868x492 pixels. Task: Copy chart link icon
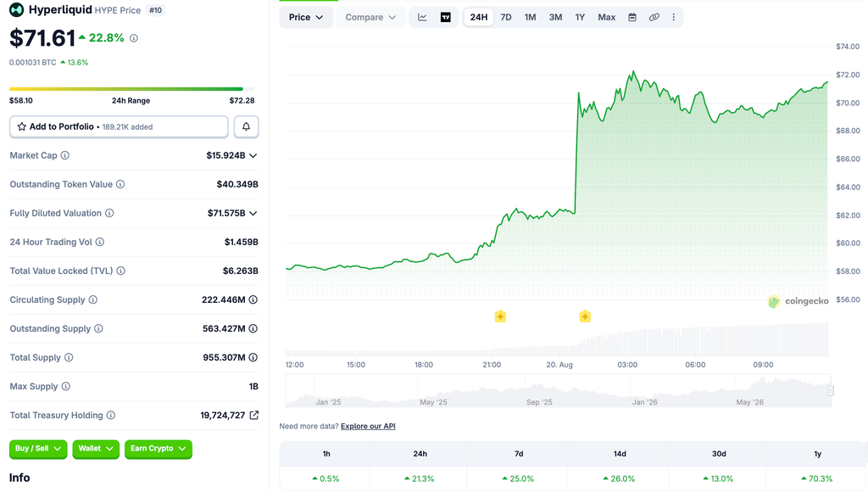coord(654,17)
